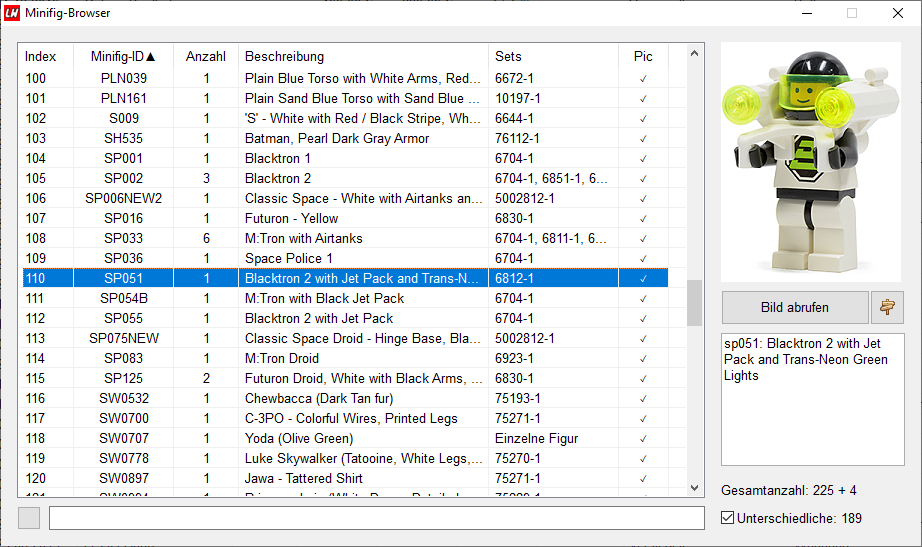Image resolution: width=922 pixels, height=547 pixels.
Task: Select the Space Police 1 row
Action: [345, 258]
